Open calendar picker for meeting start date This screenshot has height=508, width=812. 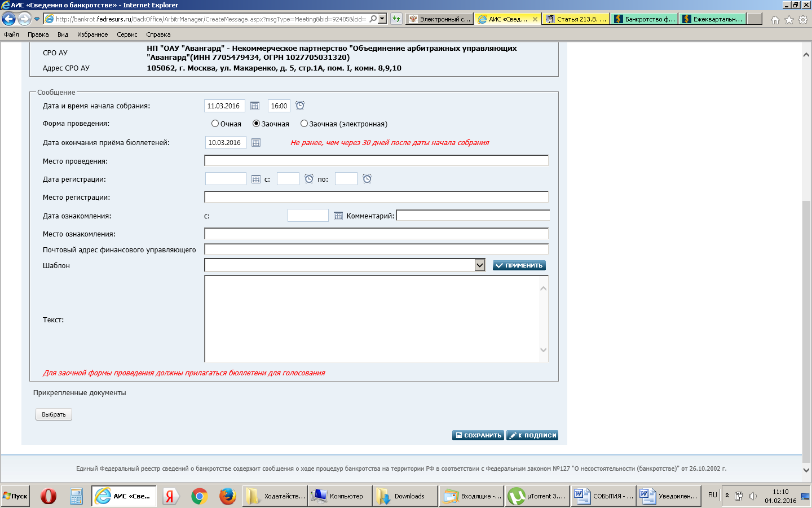[x=255, y=106]
